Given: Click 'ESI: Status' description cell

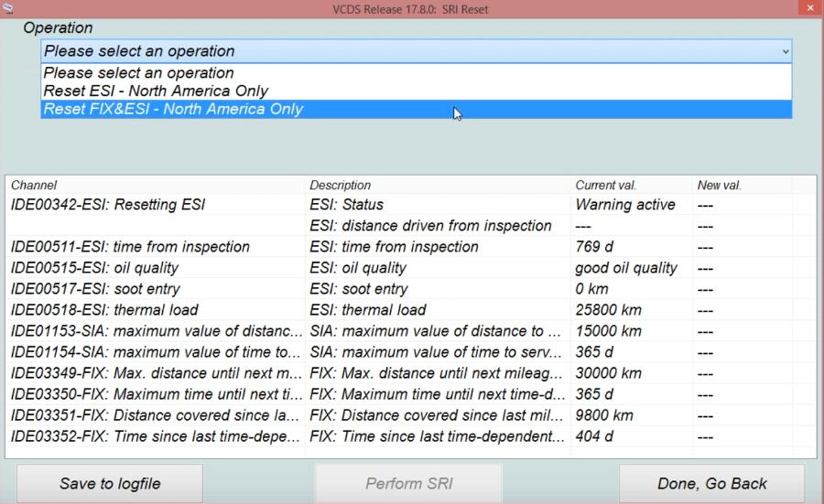Looking at the screenshot, I should click(346, 205).
